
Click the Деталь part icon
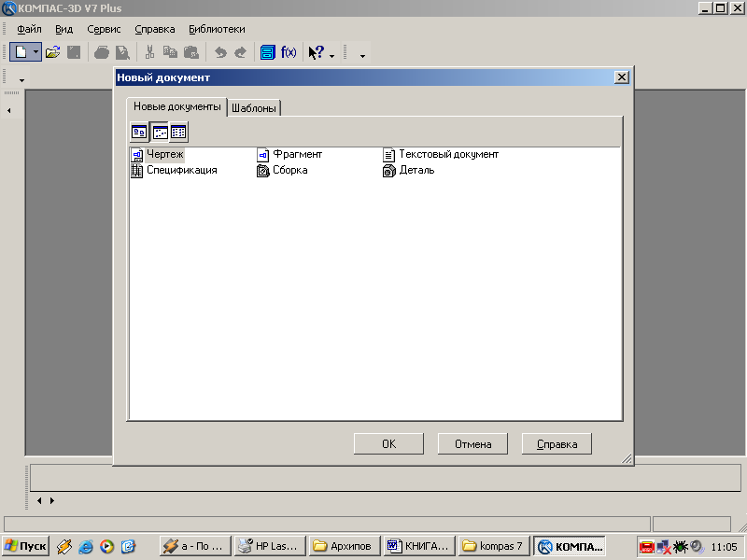[x=389, y=171]
